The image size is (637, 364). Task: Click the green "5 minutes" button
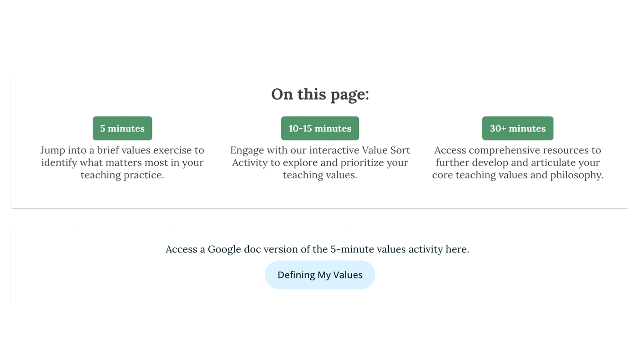pos(122,128)
